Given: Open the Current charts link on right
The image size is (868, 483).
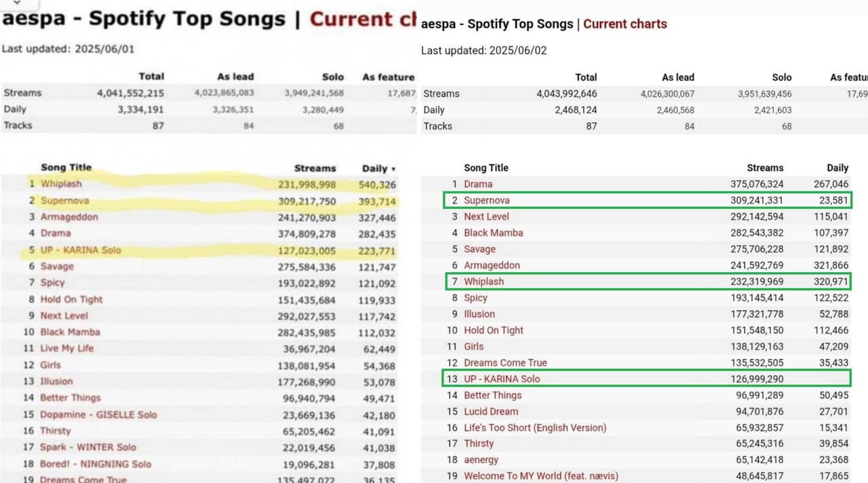Looking at the screenshot, I should pos(625,24).
